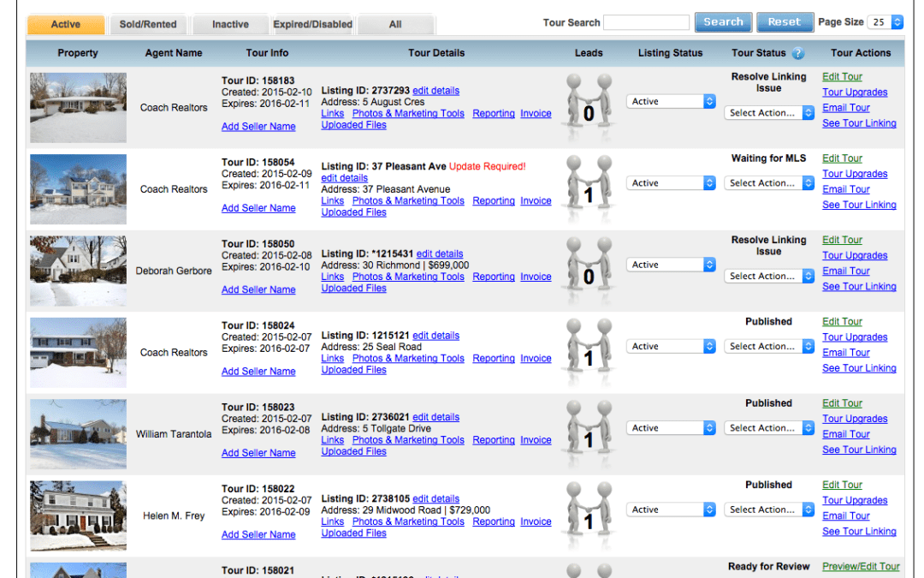Select the Inactive tab
Viewport: 924px width, 578px height.
pyautogui.click(x=230, y=24)
